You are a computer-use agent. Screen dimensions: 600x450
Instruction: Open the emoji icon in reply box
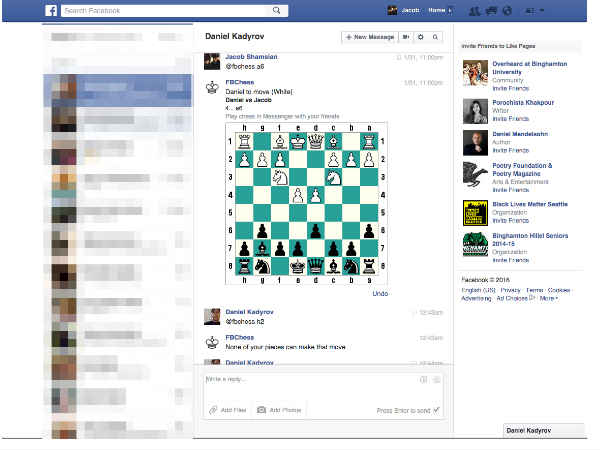click(x=437, y=380)
